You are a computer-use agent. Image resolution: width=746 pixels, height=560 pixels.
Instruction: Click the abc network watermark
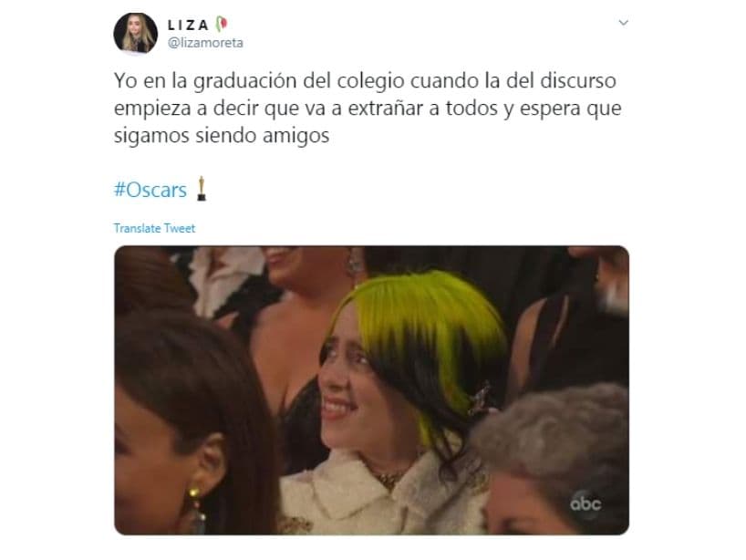click(x=585, y=503)
